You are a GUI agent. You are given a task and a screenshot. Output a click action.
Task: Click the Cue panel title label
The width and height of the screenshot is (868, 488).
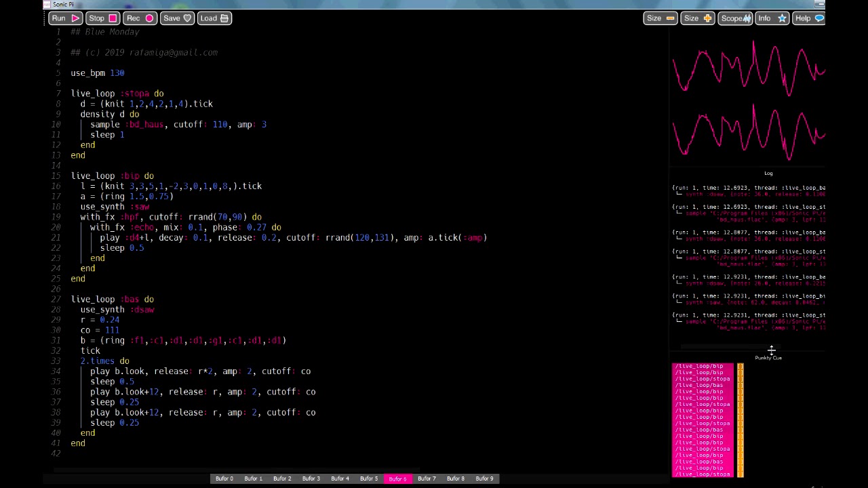coord(768,358)
